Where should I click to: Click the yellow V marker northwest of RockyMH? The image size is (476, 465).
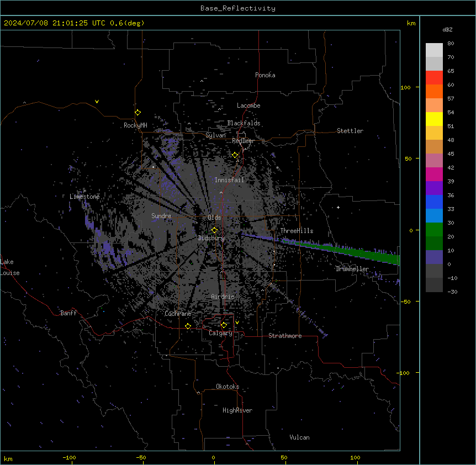tap(97, 102)
